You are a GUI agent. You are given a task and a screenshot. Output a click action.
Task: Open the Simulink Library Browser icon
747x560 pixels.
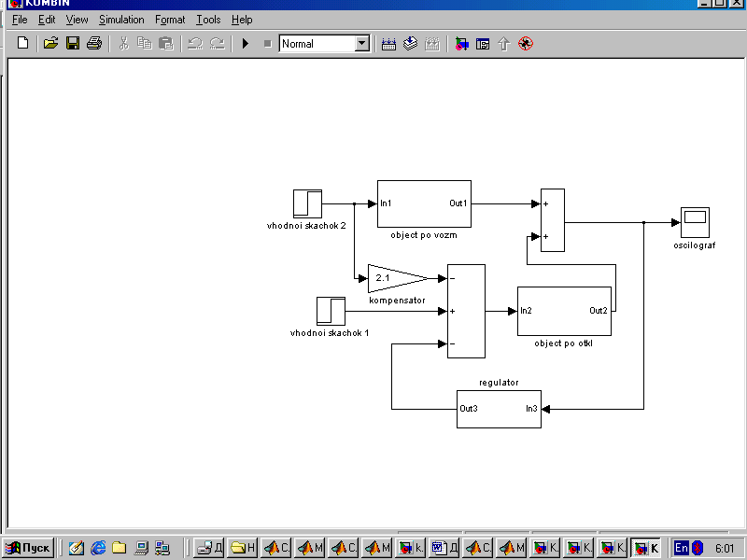click(x=461, y=44)
